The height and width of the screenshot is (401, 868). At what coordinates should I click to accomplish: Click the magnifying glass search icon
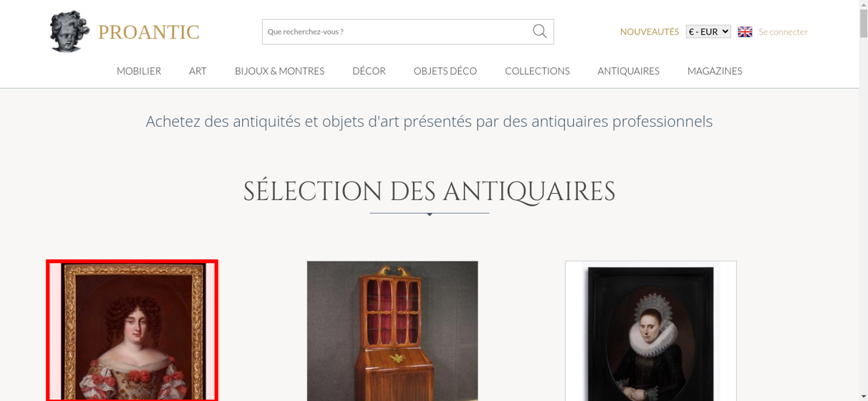539,31
